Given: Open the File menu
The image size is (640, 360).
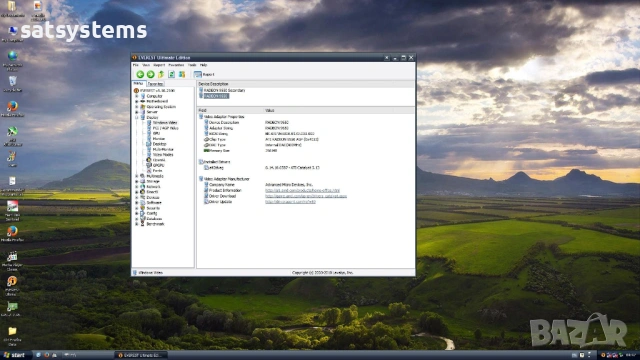Looking at the screenshot, I should pos(135,65).
